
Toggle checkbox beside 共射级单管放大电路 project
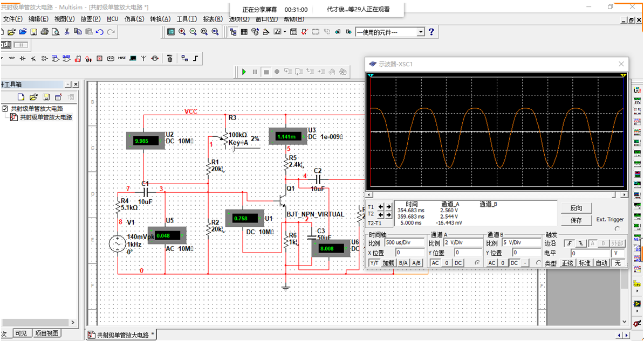5,108
